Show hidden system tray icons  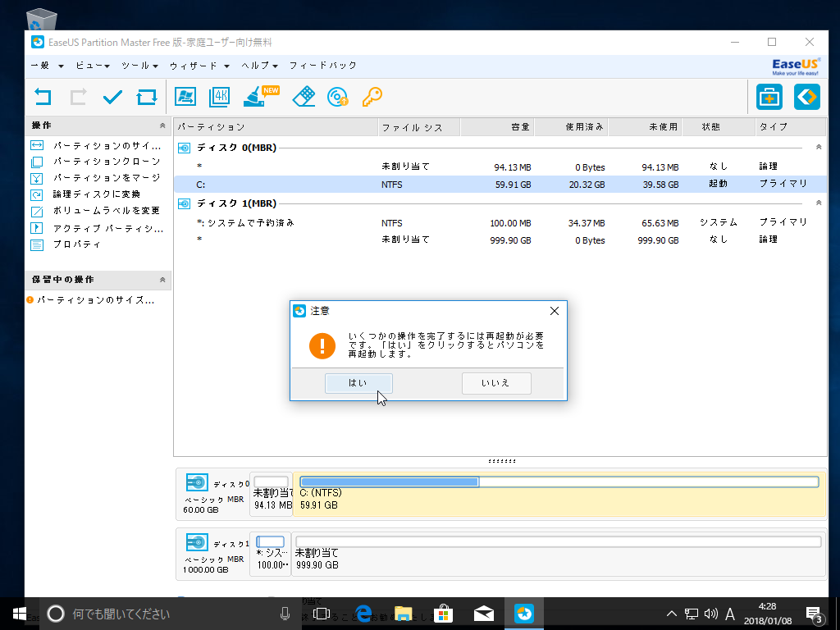coord(671,614)
